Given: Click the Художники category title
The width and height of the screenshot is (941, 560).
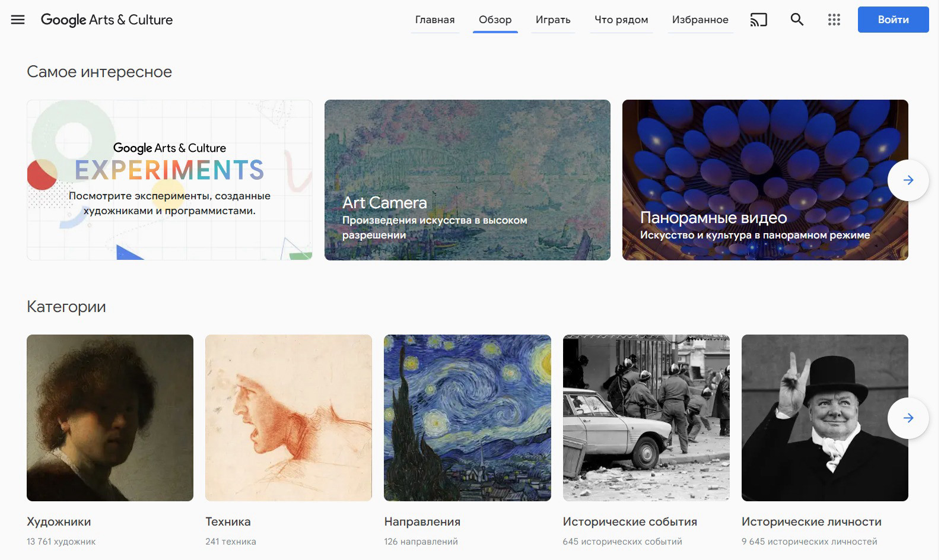Looking at the screenshot, I should coord(59,522).
